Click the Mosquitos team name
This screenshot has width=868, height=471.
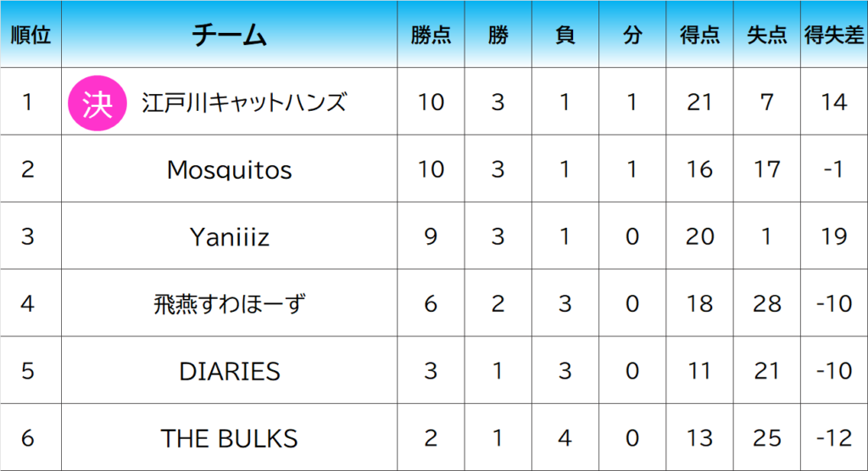coord(229,169)
